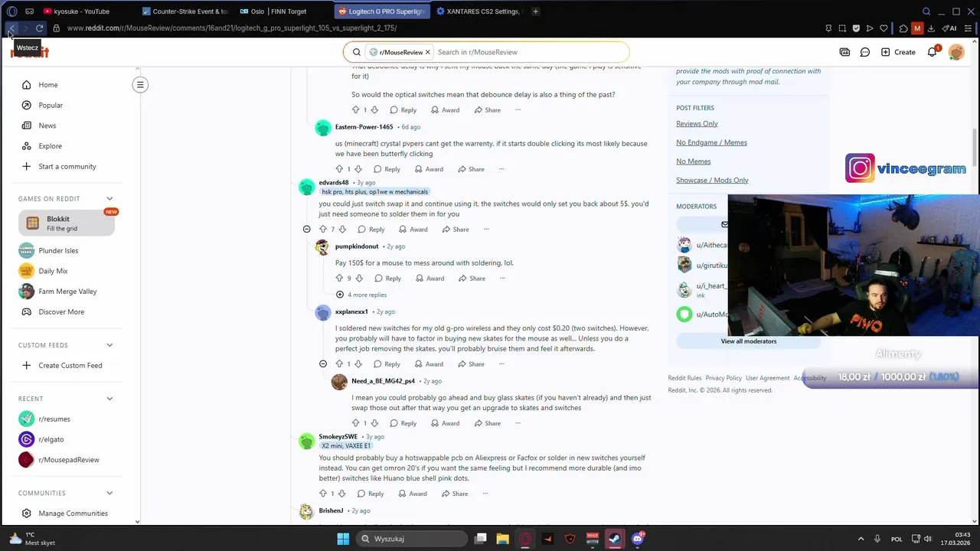Go back using the browser Back arrow

[11, 28]
